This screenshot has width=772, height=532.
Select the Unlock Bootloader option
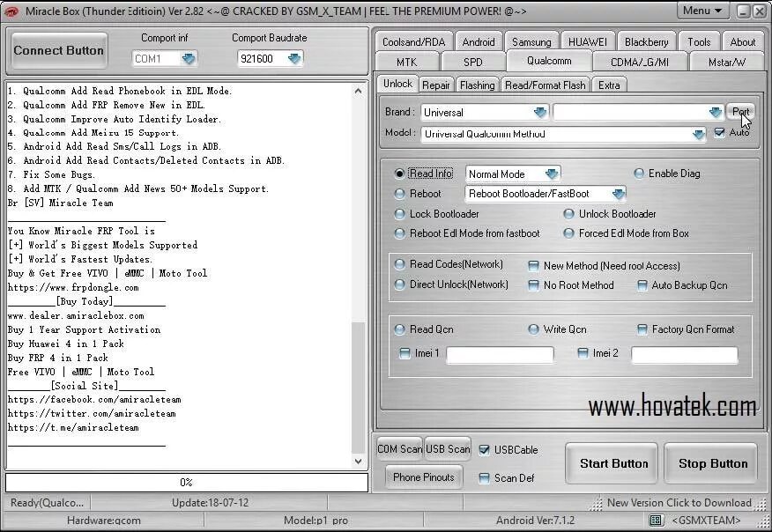pyautogui.click(x=568, y=214)
